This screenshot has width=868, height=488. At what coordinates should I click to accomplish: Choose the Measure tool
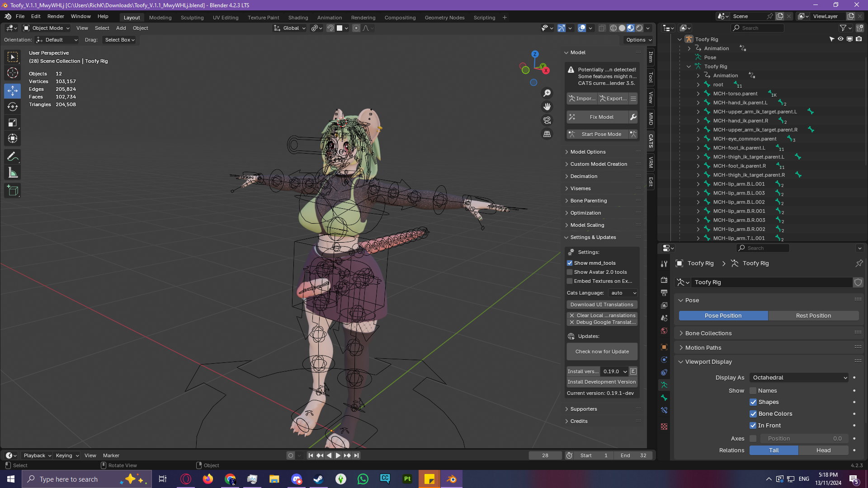(13, 173)
